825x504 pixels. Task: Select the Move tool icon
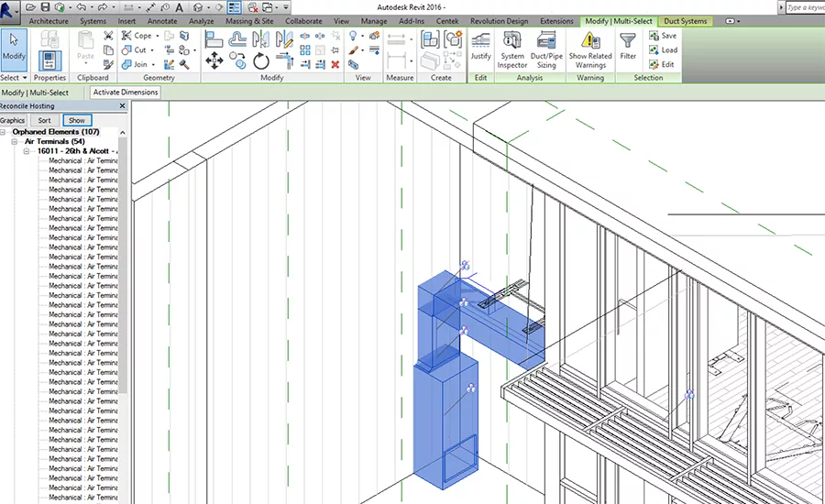tap(214, 60)
